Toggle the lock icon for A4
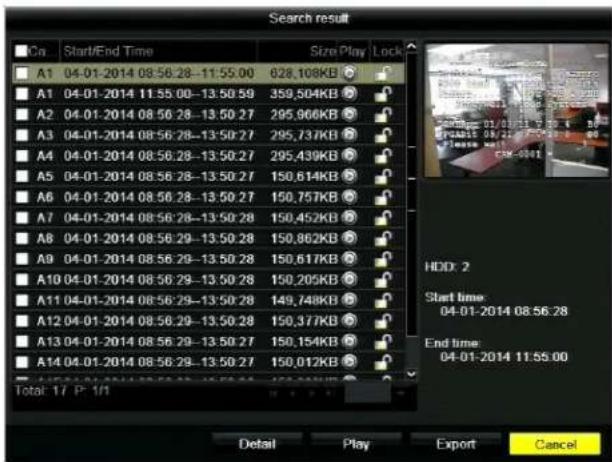612x462 pixels. point(383,156)
